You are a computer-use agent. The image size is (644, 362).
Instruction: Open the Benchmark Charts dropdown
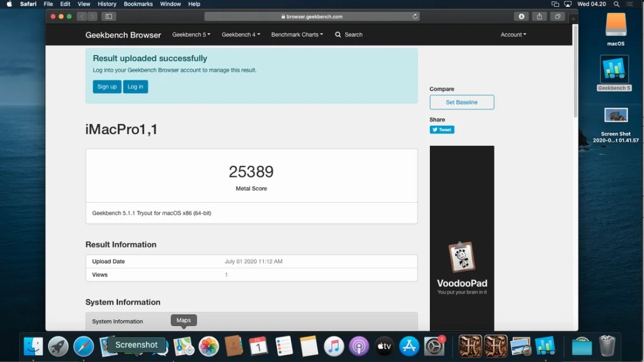[297, 35]
